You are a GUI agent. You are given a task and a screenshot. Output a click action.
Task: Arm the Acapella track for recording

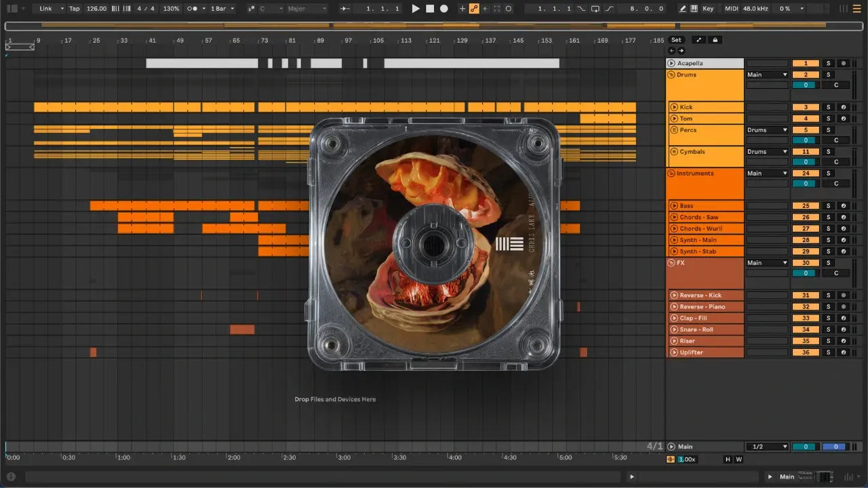(843, 64)
